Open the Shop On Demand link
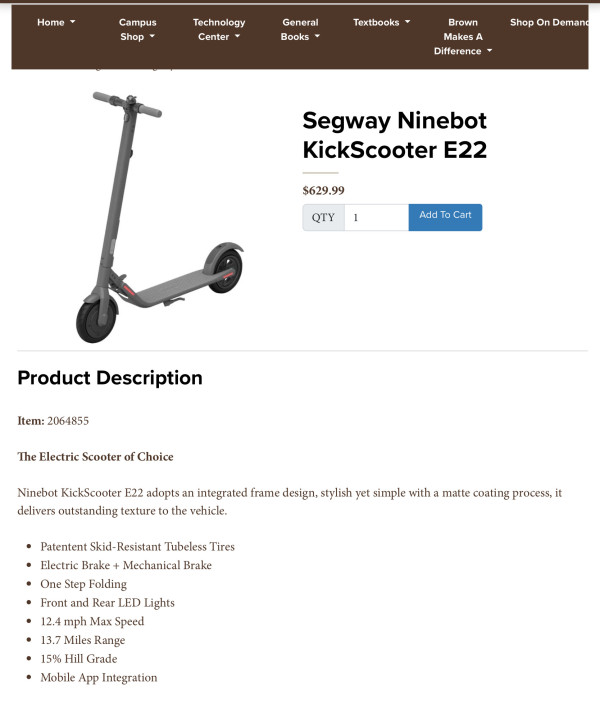 [x=549, y=22]
